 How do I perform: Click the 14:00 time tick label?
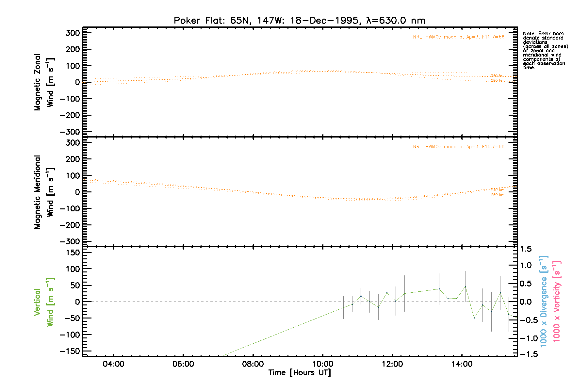point(462,364)
